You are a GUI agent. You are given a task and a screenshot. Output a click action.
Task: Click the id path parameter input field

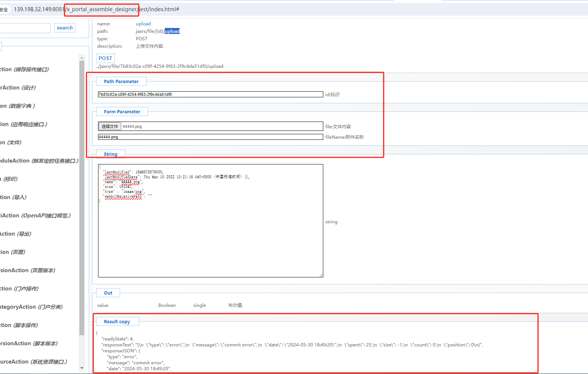point(211,94)
